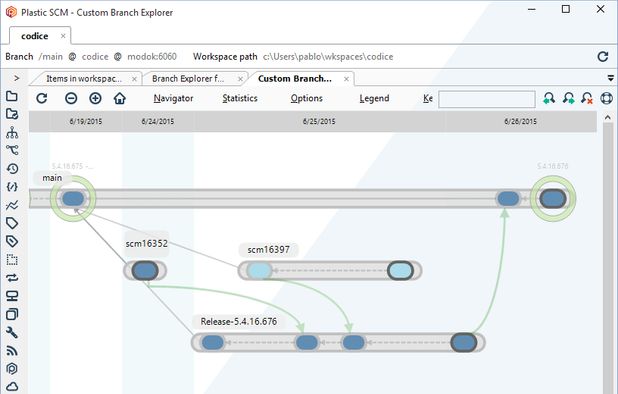Open the code review braces icon
This screenshot has width=618, height=394.
coord(12,187)
